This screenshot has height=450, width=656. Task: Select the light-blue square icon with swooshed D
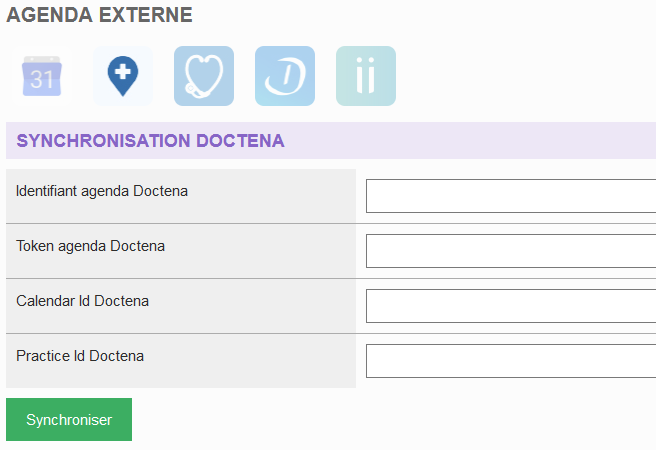[x=285, y=76]
